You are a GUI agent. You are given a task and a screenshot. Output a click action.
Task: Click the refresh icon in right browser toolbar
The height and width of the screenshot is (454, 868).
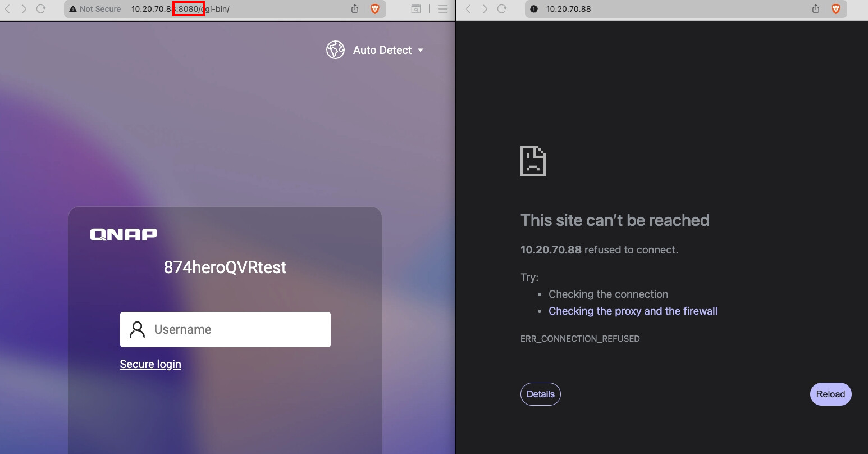502,9
